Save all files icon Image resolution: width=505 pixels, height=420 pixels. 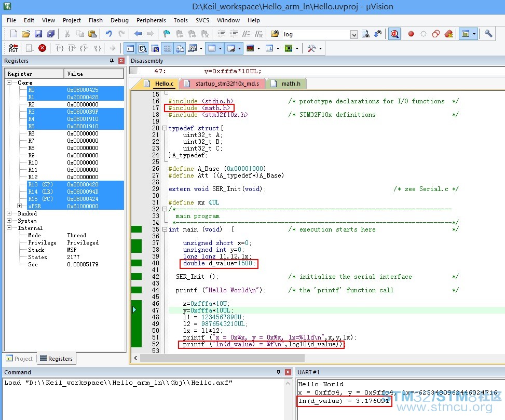pos(51,34)
